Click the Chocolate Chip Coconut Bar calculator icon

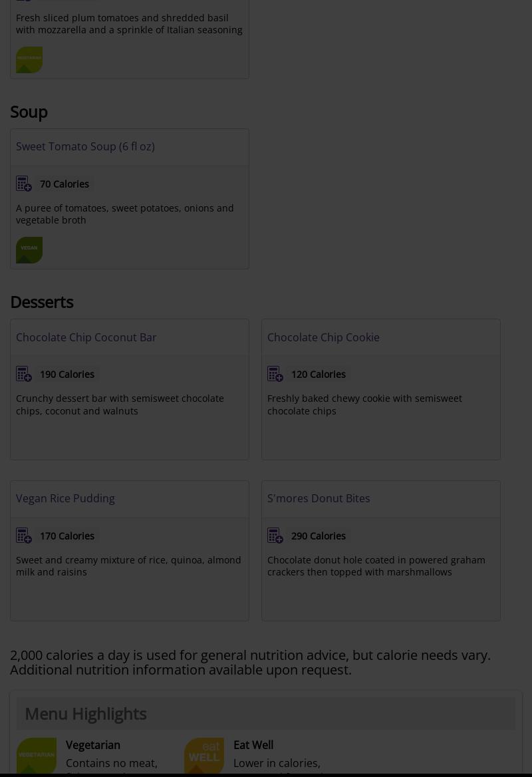24,375
